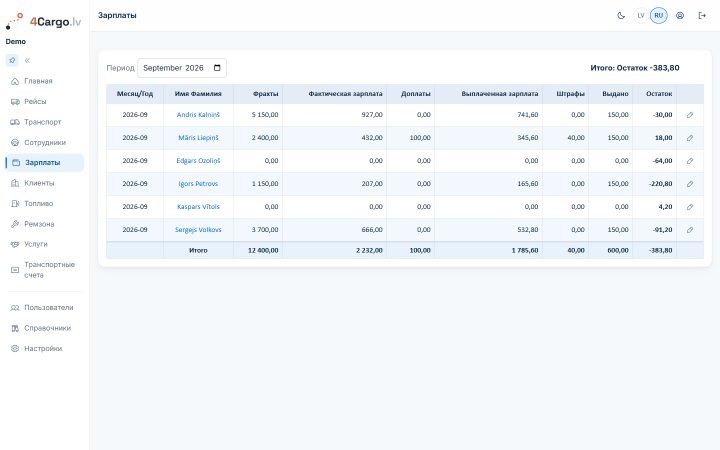Click the Остаток column header
The image size is (720, 450).
pos(655,94)
